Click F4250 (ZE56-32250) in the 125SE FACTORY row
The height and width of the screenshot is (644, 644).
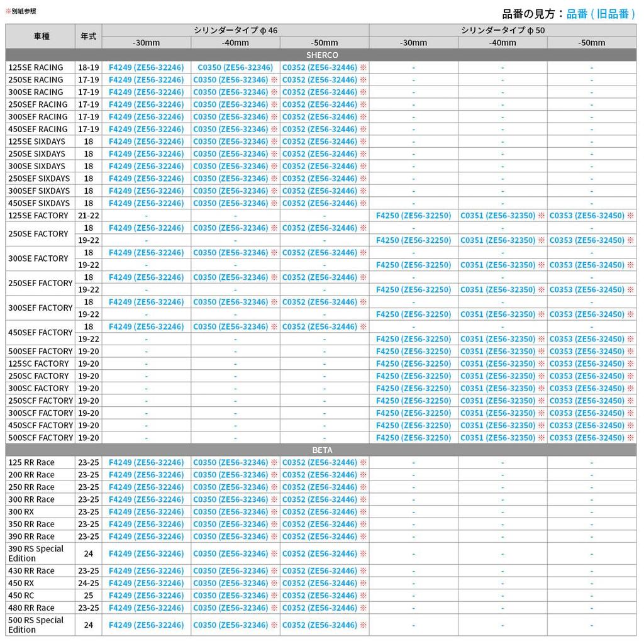click(x=414, y=215)
